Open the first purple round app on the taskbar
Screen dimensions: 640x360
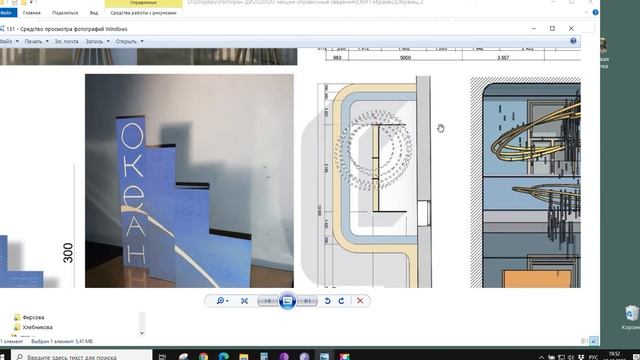point(284,356)
